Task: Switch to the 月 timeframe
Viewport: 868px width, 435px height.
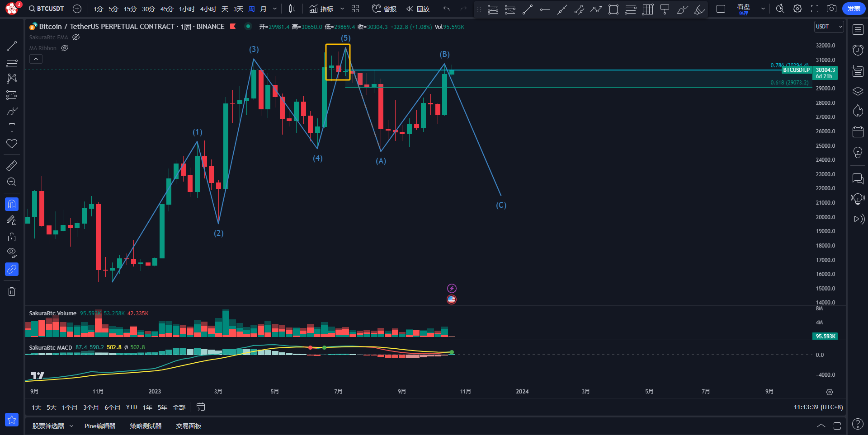Action: coord(264,9)
